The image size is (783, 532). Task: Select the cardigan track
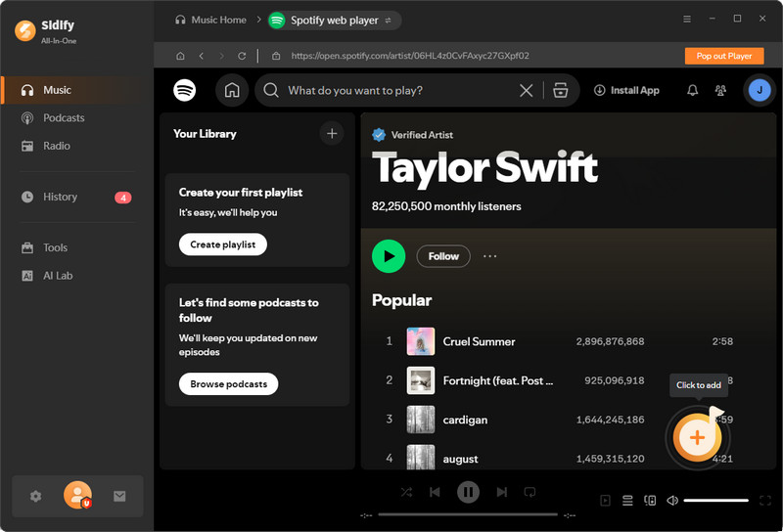[465, 421]
